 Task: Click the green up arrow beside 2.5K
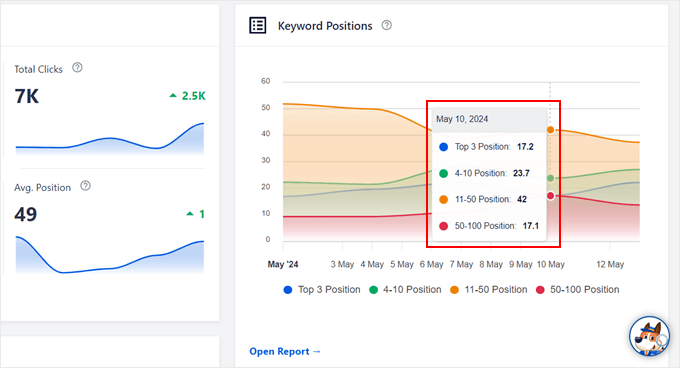(x=173, y=95)
